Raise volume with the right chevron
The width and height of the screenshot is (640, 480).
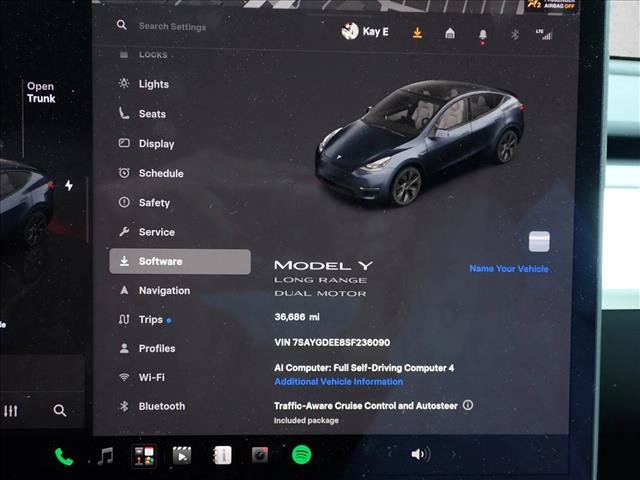tap(453, 454)
